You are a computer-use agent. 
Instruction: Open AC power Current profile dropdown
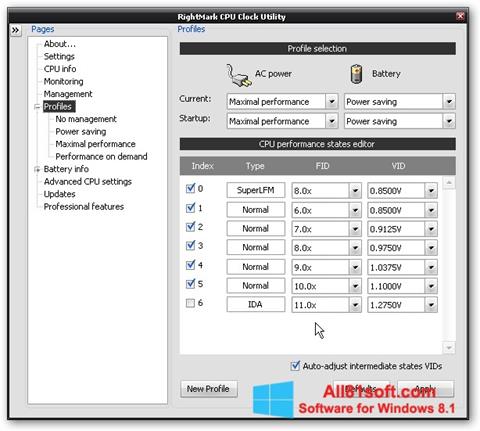[332, 101]
